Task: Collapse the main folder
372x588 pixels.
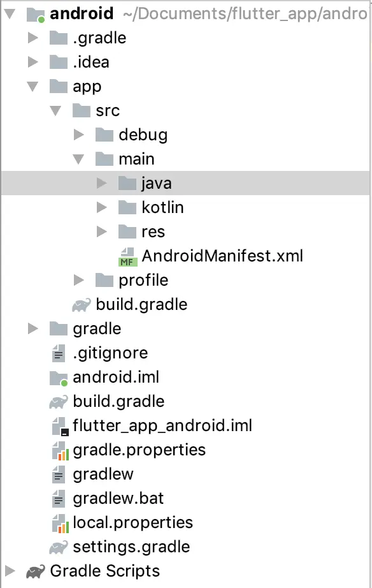Action: click(x=79, y=159)
